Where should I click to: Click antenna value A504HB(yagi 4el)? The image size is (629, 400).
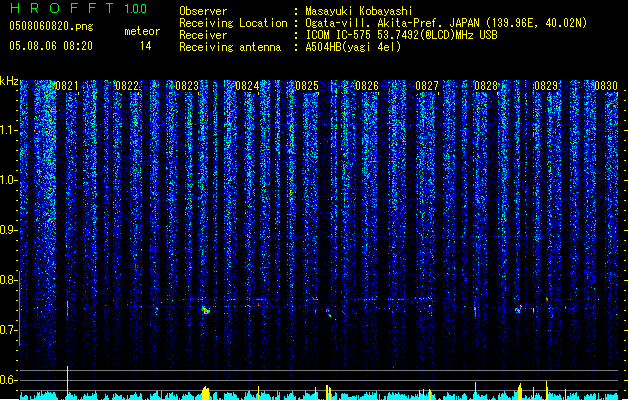pyautogui.click(x=353, y=47)
